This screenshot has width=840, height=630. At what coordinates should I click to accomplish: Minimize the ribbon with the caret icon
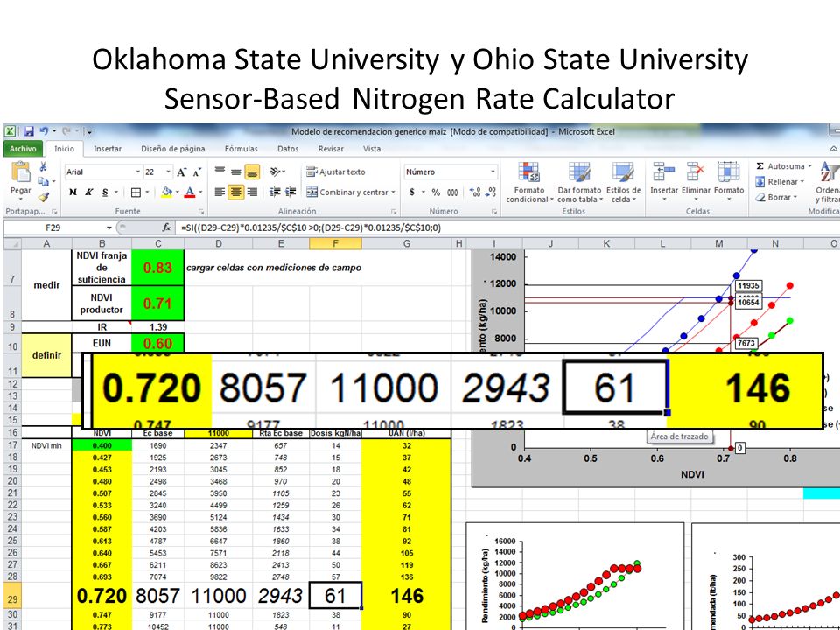pos(833,149)
